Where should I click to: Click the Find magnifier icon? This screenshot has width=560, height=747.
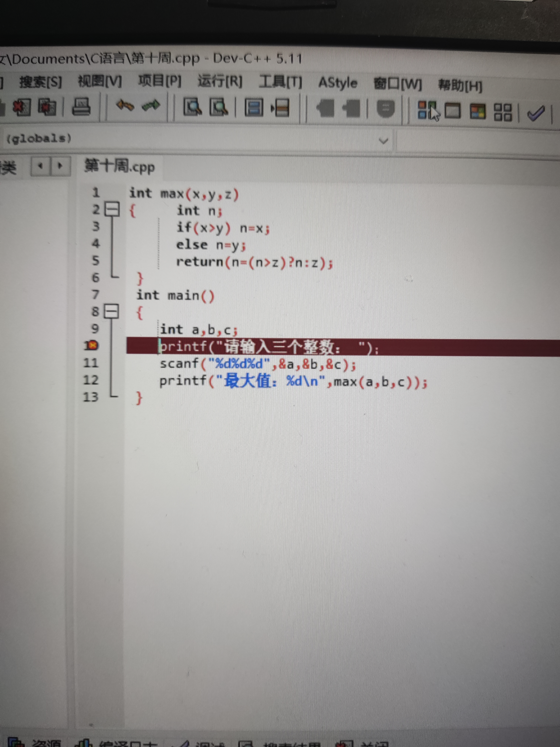pyautogui.click(x=192, y=107)
